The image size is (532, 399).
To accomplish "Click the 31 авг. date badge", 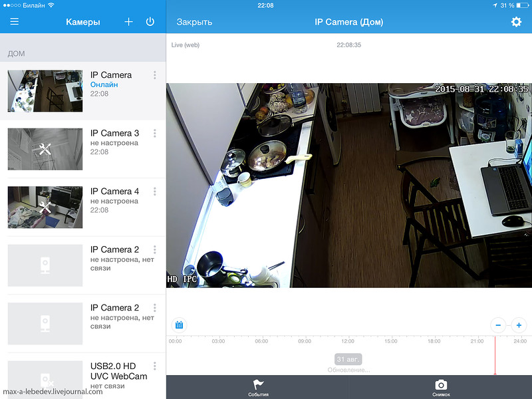I will [x=348, y=359].
